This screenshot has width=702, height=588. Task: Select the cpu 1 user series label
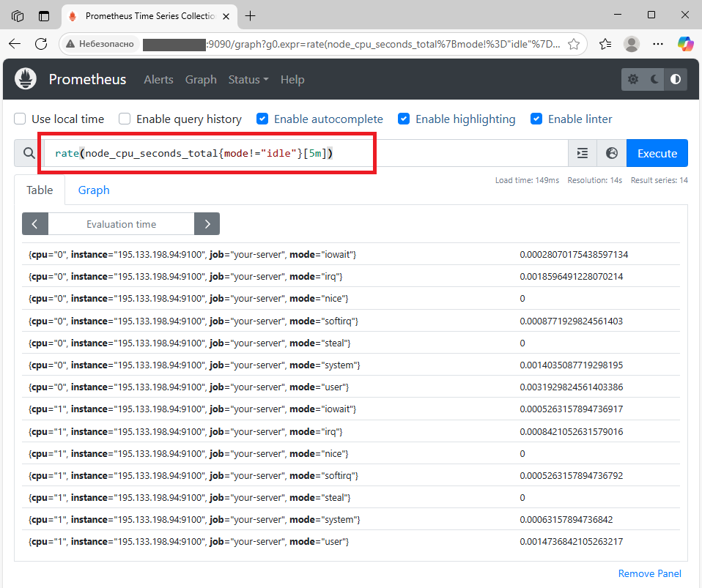pyautogui.click(x=188, y=541)
